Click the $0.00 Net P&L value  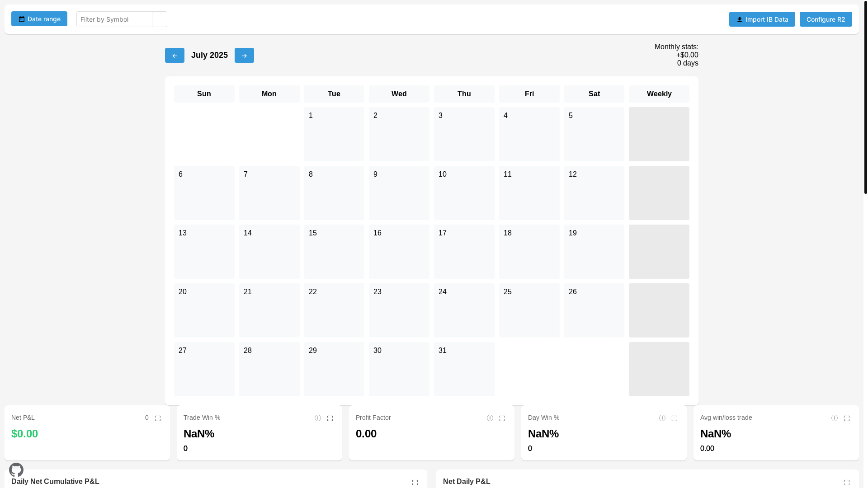[x=25, y=434]
